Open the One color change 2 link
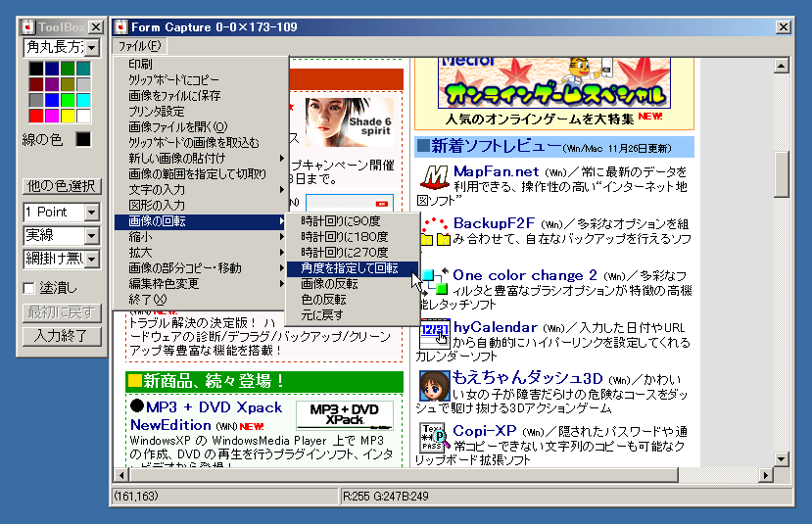The height and width of the screenshot is (524, 812). pyautogui.click(x=525, y=275)
